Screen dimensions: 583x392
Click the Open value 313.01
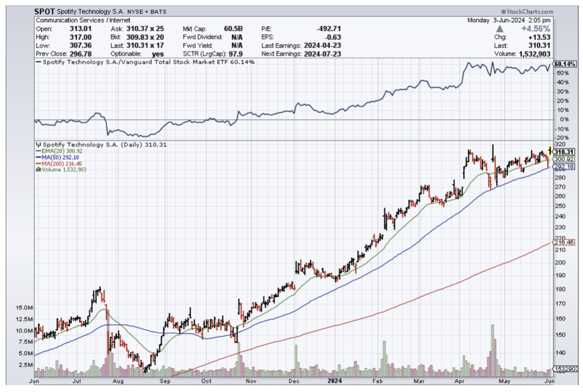click(80, 28)
